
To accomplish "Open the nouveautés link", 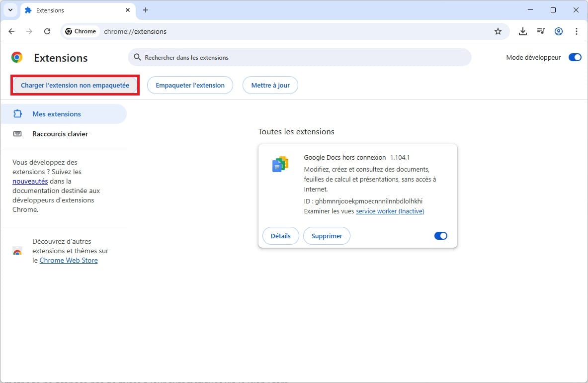I will [x=30, y=181].
